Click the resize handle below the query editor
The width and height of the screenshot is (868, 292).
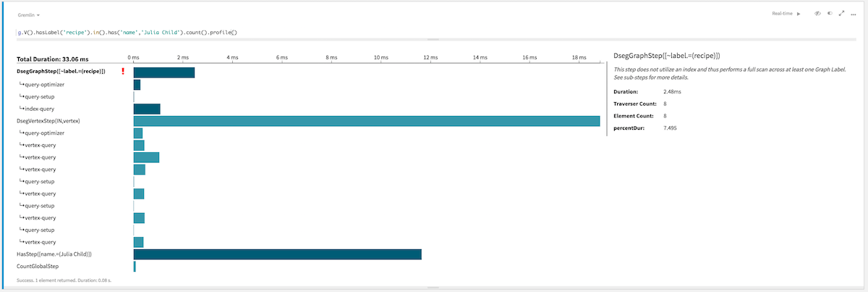pyautogui.click(x=428, y=39)
